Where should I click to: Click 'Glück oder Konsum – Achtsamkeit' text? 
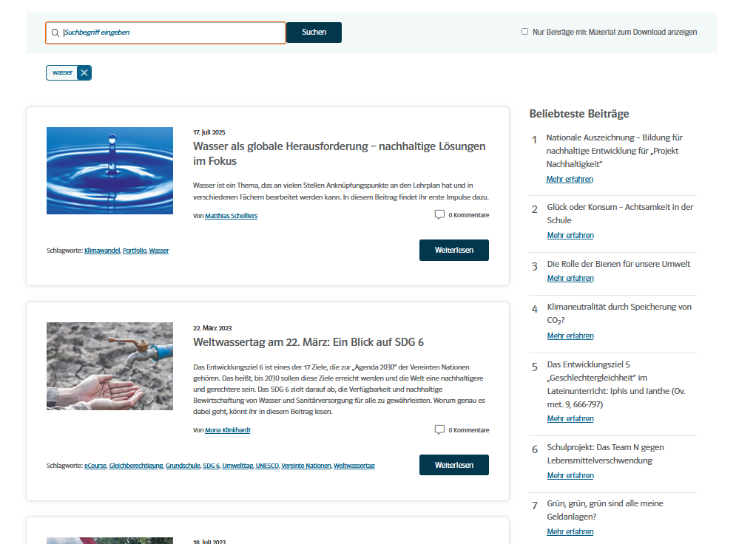[620, 214]
